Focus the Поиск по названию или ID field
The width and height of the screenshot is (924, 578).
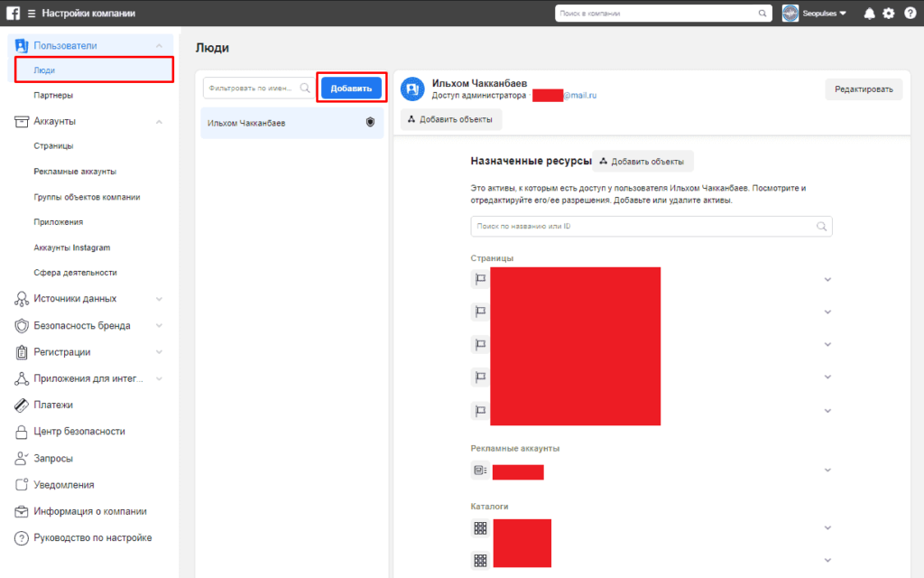tap(651, 227)
